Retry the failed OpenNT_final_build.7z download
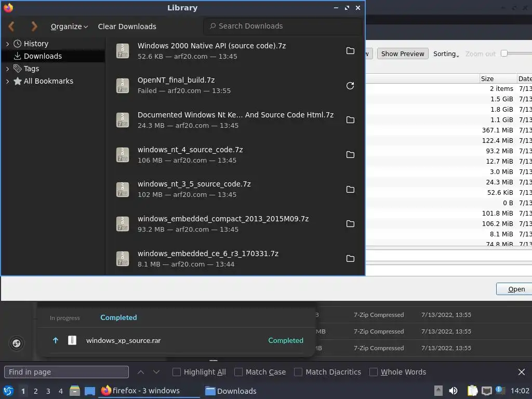 350,86
